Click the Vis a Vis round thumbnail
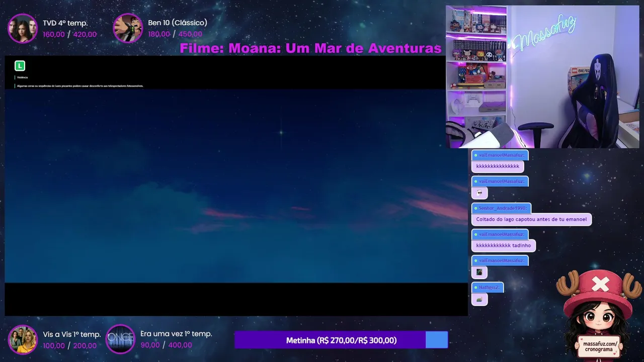644x362 pixels. coord(23,340)
